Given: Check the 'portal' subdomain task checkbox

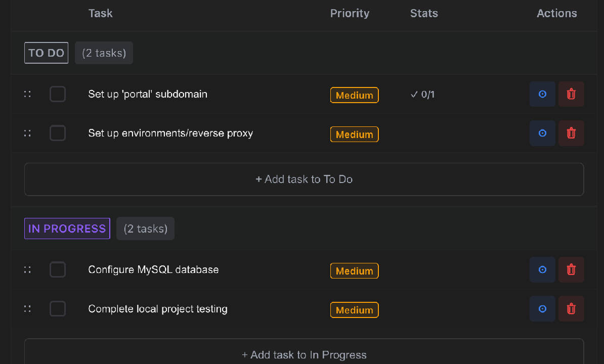Looking at the screenshot, I should 58,94.
